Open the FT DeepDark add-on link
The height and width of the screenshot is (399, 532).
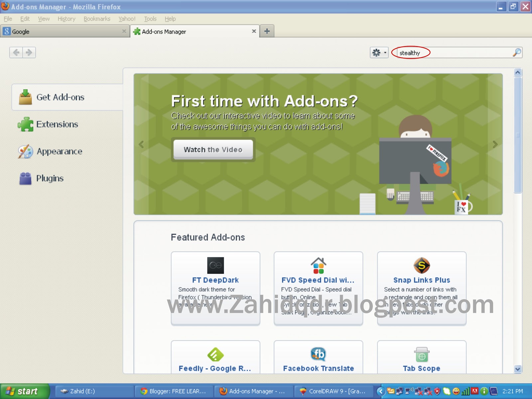pos(215,280)
